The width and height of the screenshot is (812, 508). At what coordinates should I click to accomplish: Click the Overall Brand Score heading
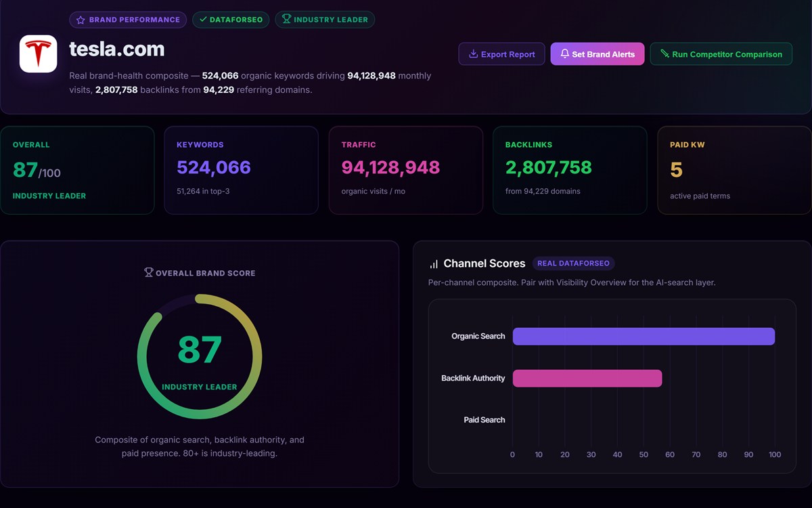[206, 273]
